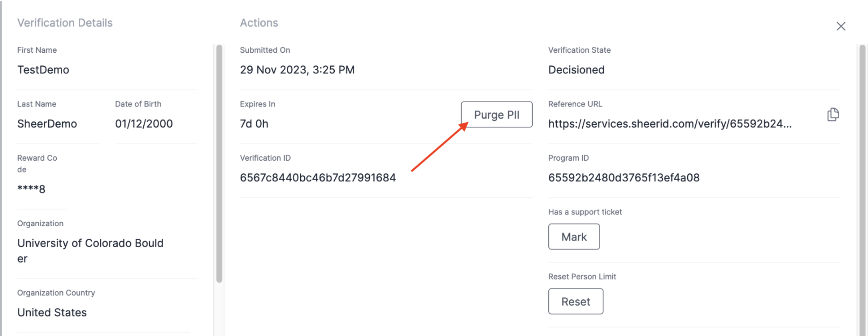Viewport: 868px width, 336px height.
Task: Click the Verification State value Decisioned
Action: coord(576,70)
